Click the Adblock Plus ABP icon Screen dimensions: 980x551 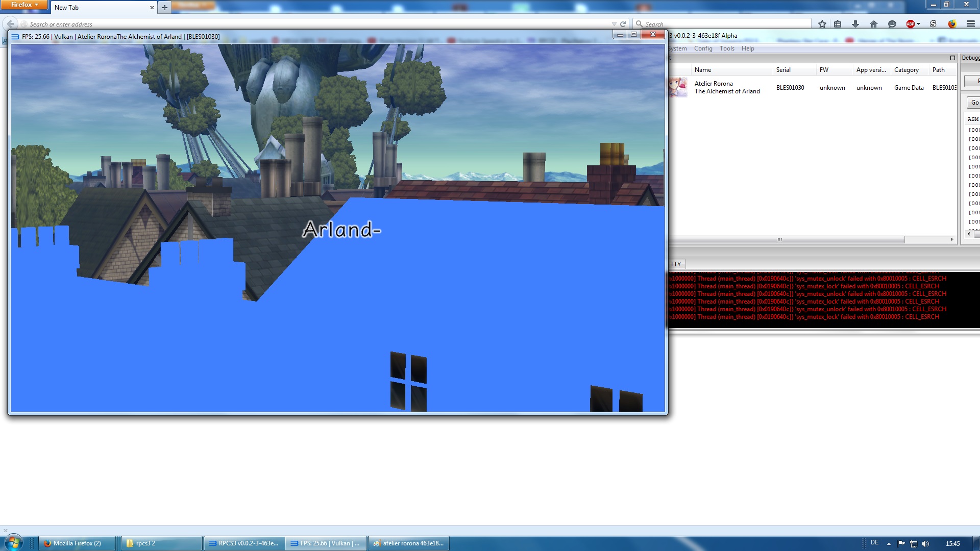[x=910, y=24]
